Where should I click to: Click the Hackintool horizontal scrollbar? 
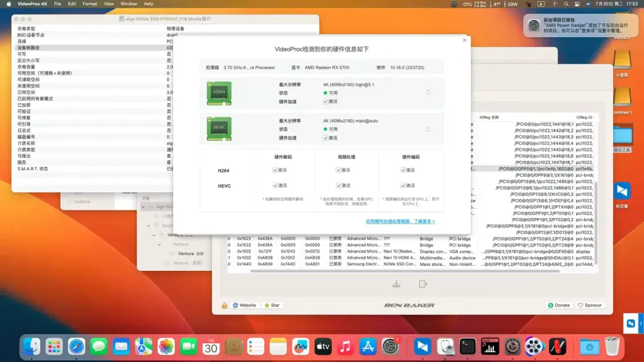tap(404, 271)
